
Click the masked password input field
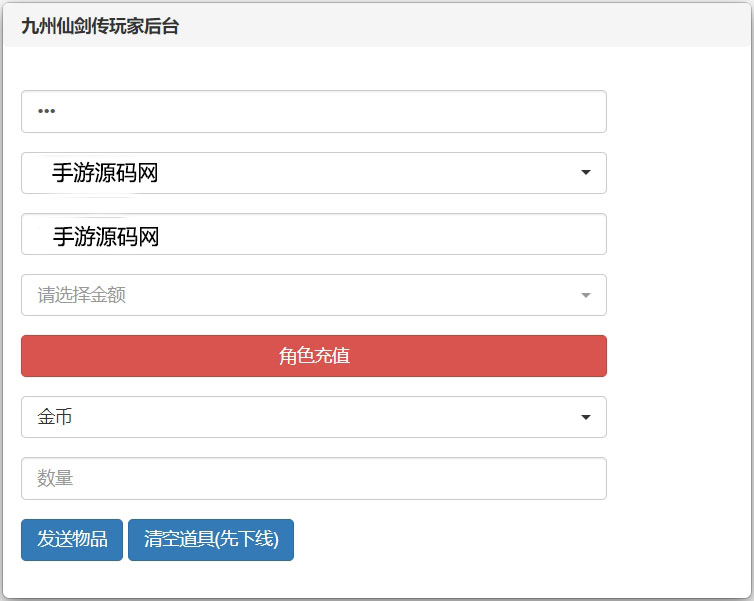click(313, 111)
